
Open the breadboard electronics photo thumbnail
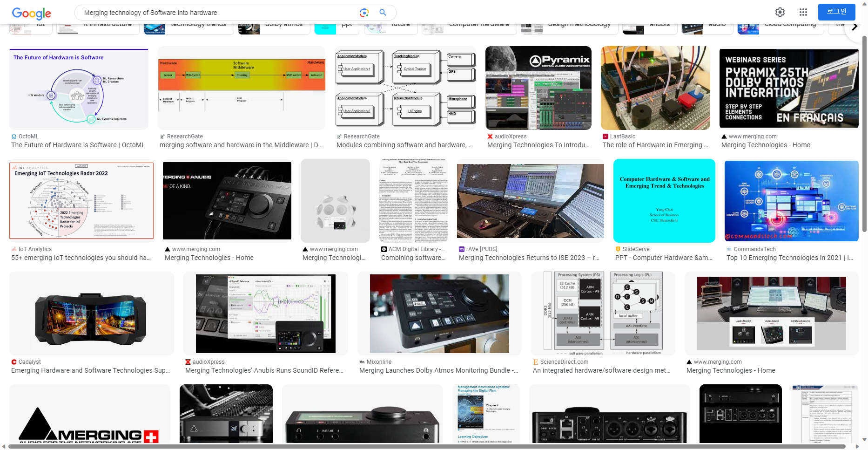tap(655, 88)
